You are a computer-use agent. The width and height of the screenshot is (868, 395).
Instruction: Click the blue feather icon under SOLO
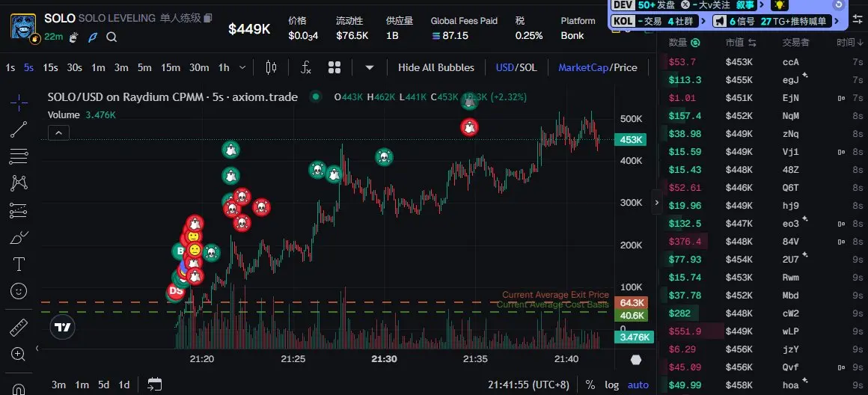(93, 37)
